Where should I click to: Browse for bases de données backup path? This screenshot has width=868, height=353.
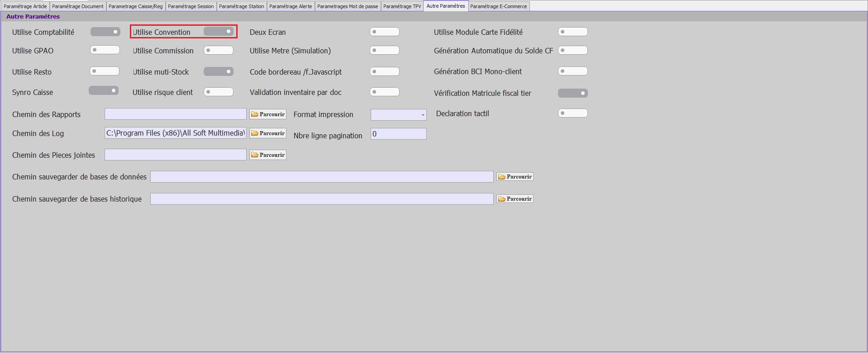(x=515, y=177)
